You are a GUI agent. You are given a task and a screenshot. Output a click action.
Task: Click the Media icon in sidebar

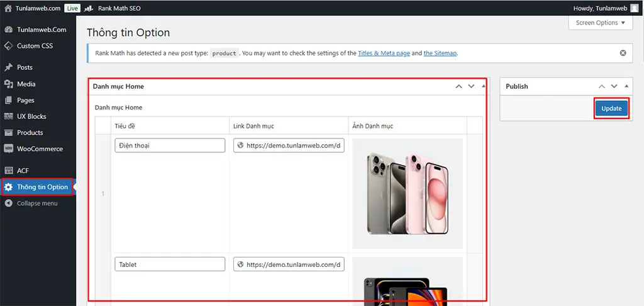[9, 84]
